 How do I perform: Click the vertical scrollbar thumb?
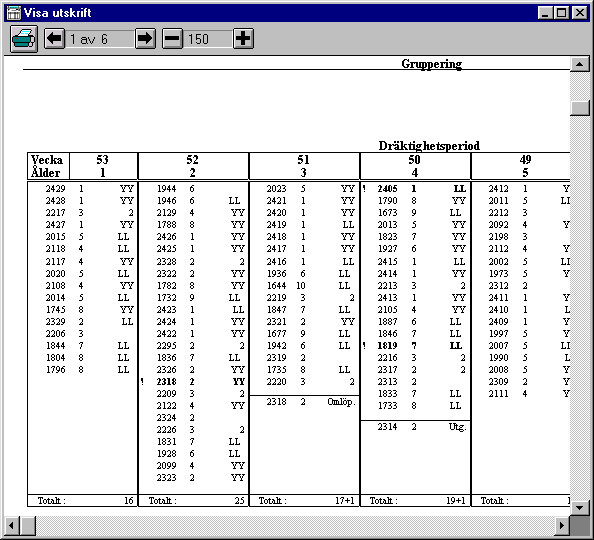pyautogui.click(x=580, y=108)
